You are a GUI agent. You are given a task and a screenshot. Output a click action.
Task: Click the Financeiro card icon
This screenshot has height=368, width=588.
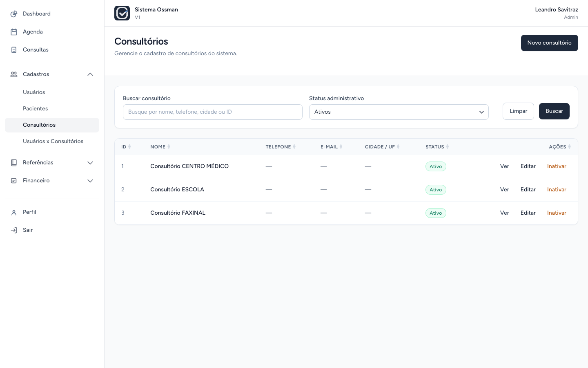[x=14, y=181]
